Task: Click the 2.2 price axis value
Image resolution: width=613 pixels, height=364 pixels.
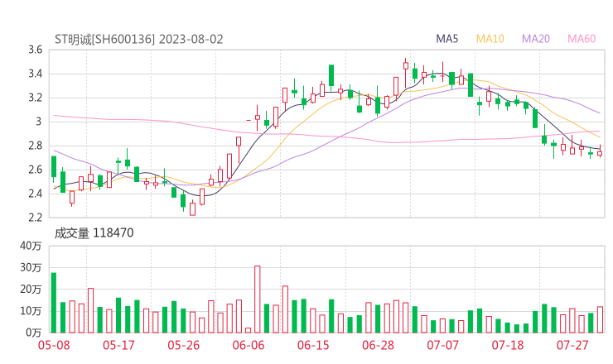Action: (x=35, y=218)
